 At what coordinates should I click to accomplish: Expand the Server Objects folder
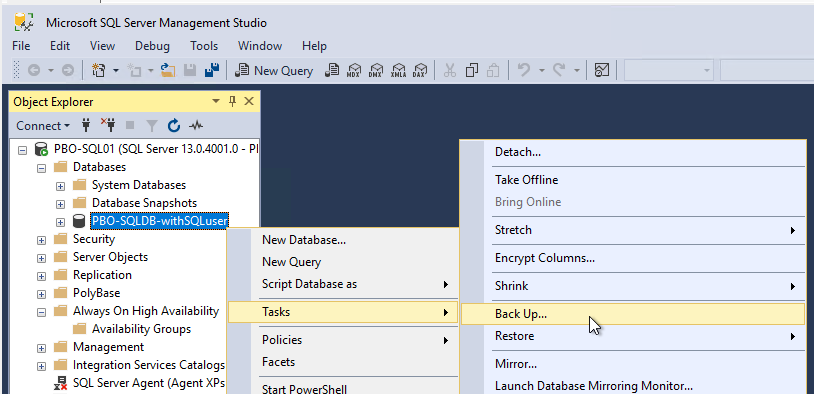[x=42, y=258]
